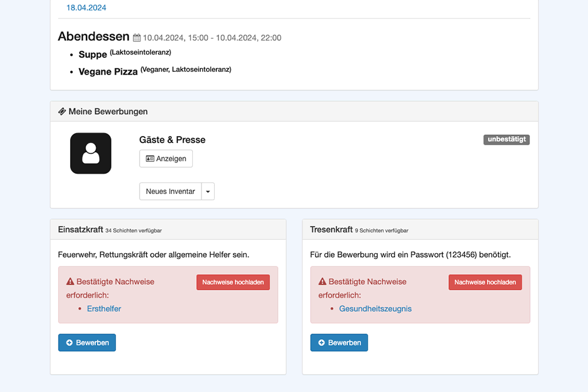Apply with Bewerben under Tresenkraft
The image size is (588, 392).
tap(339, 343)
